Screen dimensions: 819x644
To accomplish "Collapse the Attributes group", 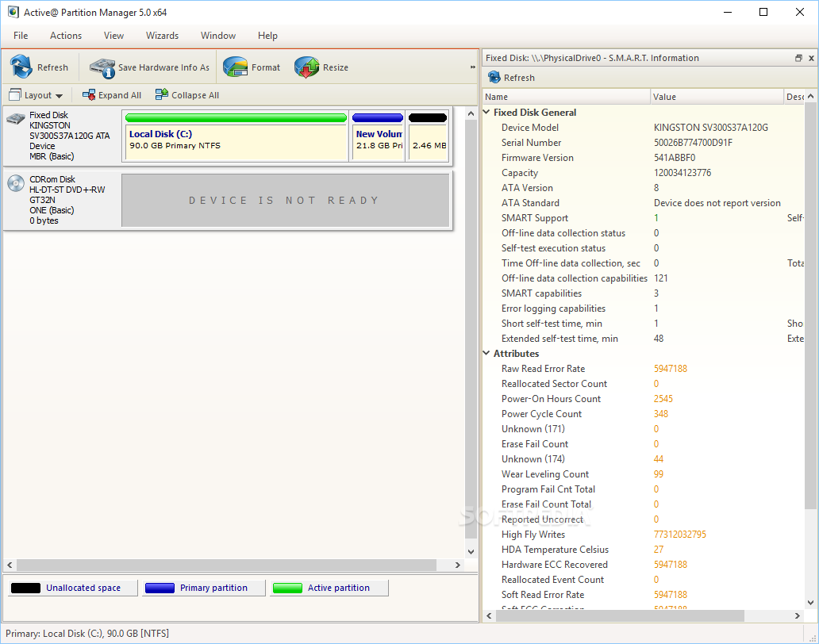I will 486,353.
